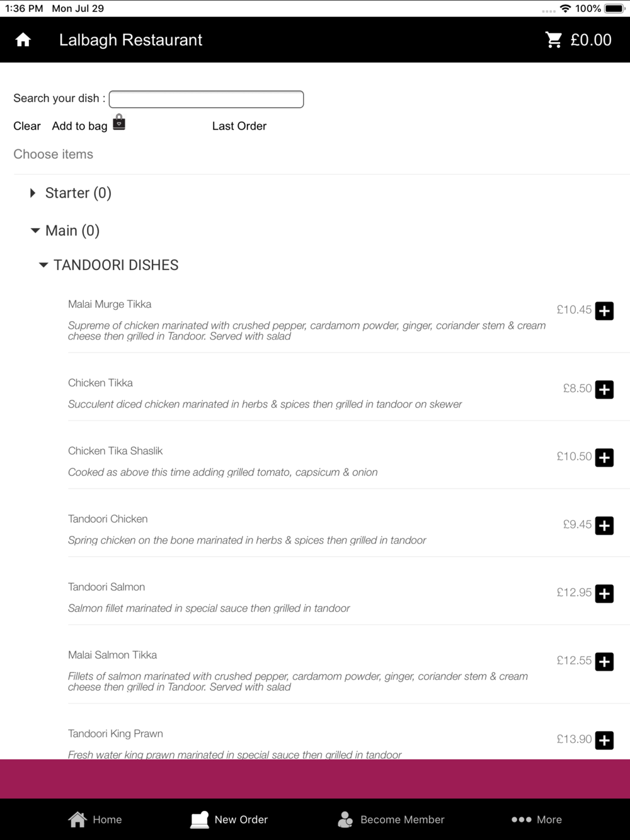630x840 pixels.
Task: Expand the Starter (0) section
Action: pos(71,193)
